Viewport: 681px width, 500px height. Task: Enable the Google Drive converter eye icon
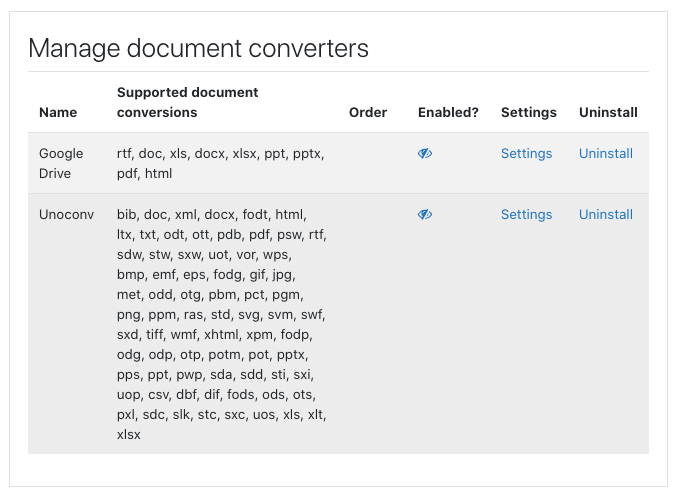pyautogui.click(x=425, y=153)
